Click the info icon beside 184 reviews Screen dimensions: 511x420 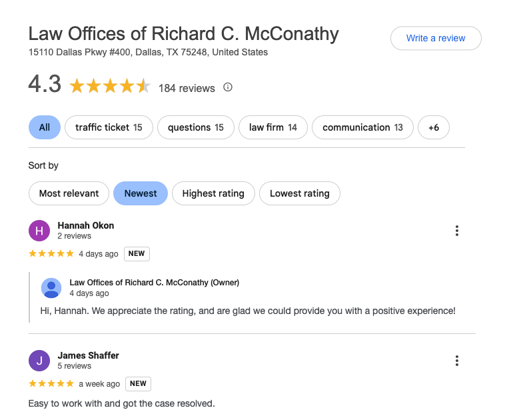(x=228, y=87)
